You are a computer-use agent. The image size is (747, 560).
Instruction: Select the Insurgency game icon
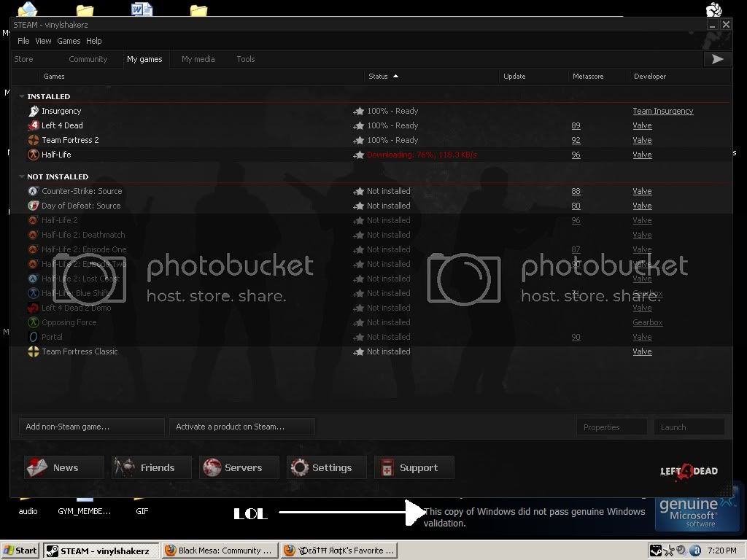pos(34,111)
